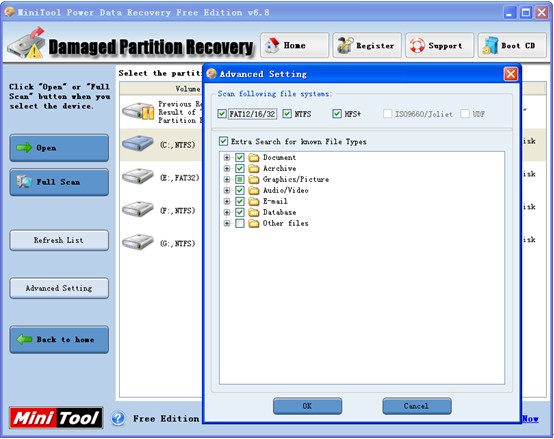Screen dimensions: 554x439
Task: Uncheck the Database checkbox
Action: [x=240, y=212]
